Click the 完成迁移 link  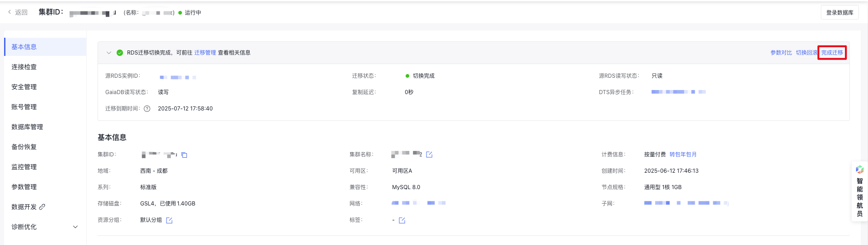(x=832, y=53)
